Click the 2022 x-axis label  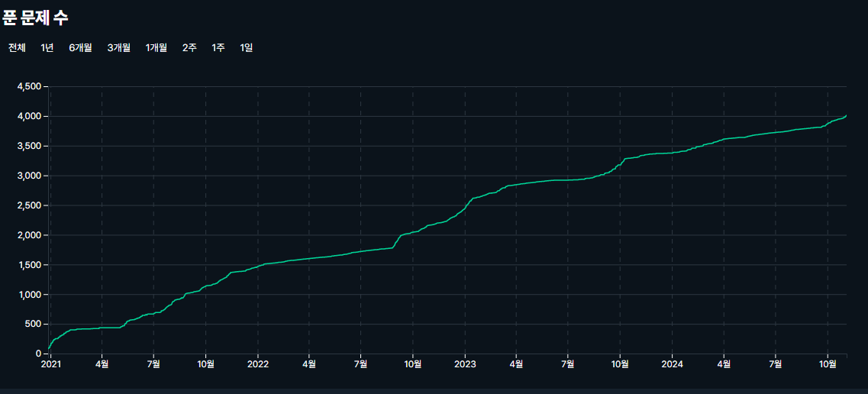[258, 364]
